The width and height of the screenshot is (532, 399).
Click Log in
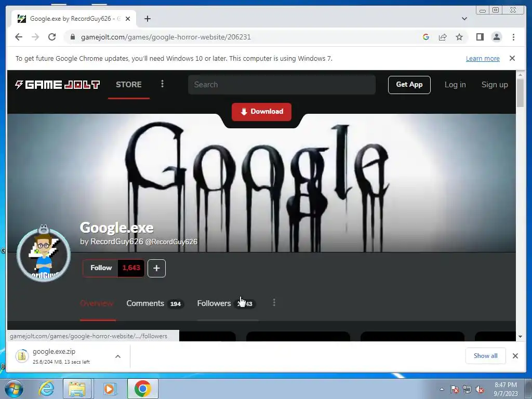point(455,85)
